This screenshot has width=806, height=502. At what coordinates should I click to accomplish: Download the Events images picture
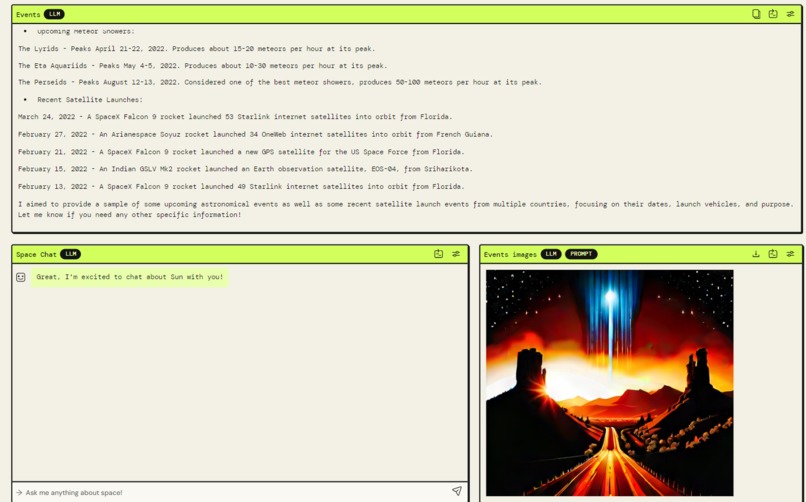click(x=756, y=254)
